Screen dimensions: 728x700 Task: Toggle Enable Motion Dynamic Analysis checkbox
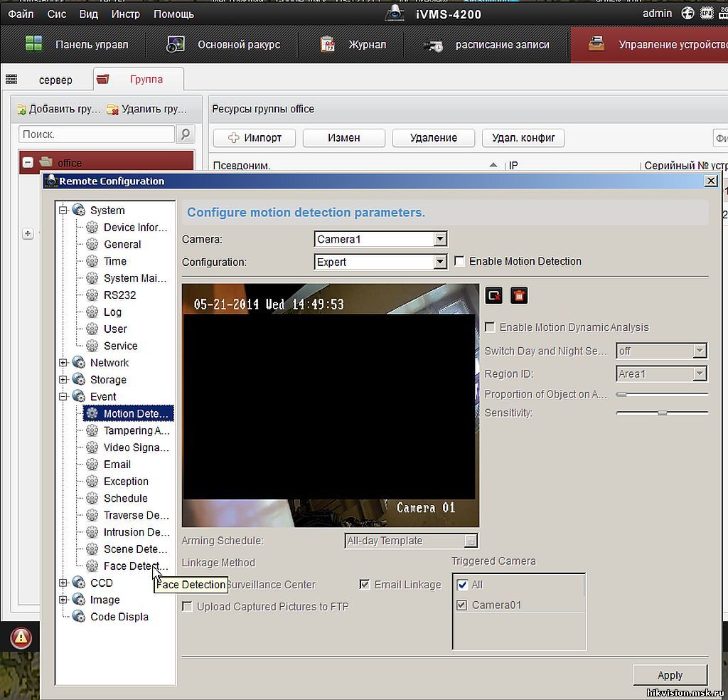click(490, 327)
